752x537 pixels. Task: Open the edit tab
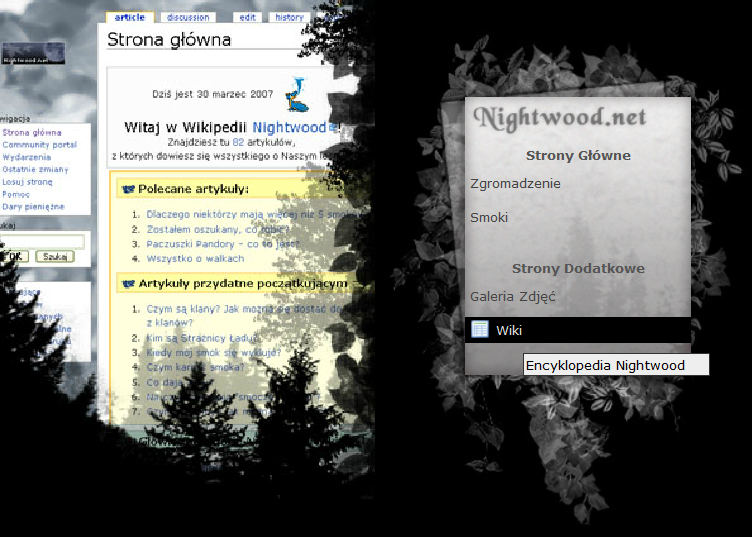pyautogui.click(x=247, y=17)
